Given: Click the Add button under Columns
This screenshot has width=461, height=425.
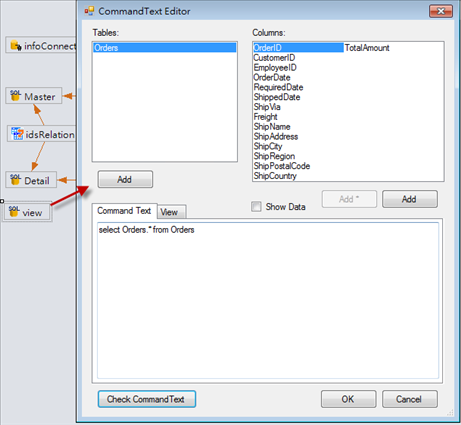Looking at the screenshot, I should (410, 199).
